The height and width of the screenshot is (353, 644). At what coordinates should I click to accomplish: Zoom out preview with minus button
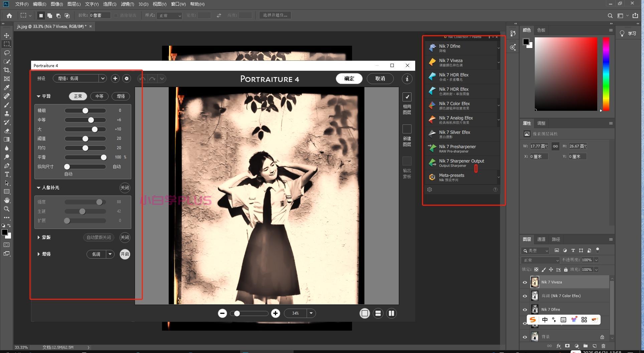[x=222, y=313]
